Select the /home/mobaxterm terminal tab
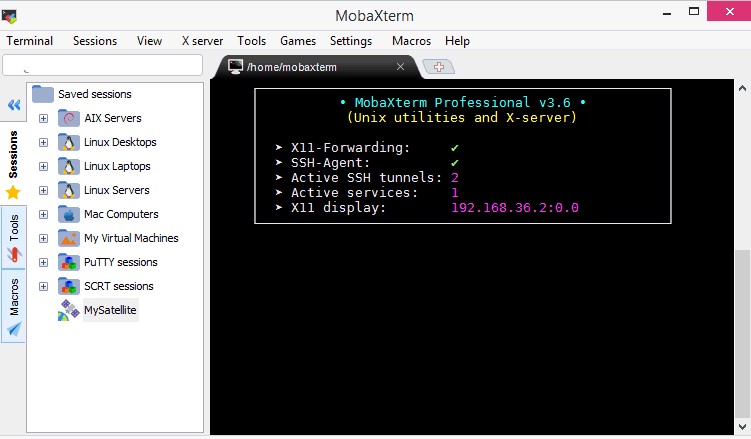This screenshot has height=439, width=751. 317,67
